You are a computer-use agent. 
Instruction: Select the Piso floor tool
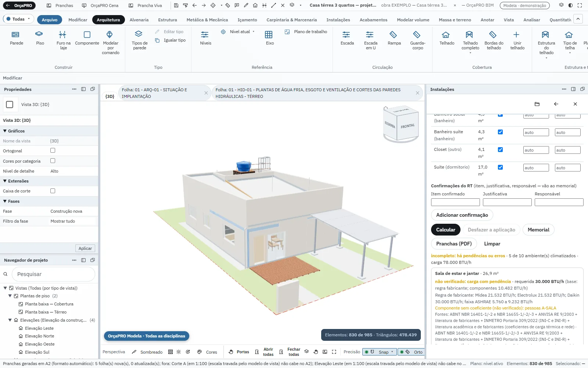tap(40, 38)
